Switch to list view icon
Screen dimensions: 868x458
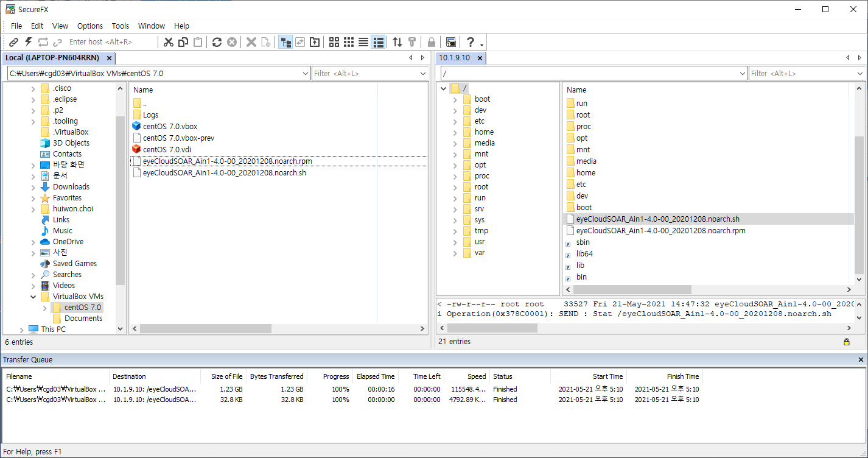363,42
